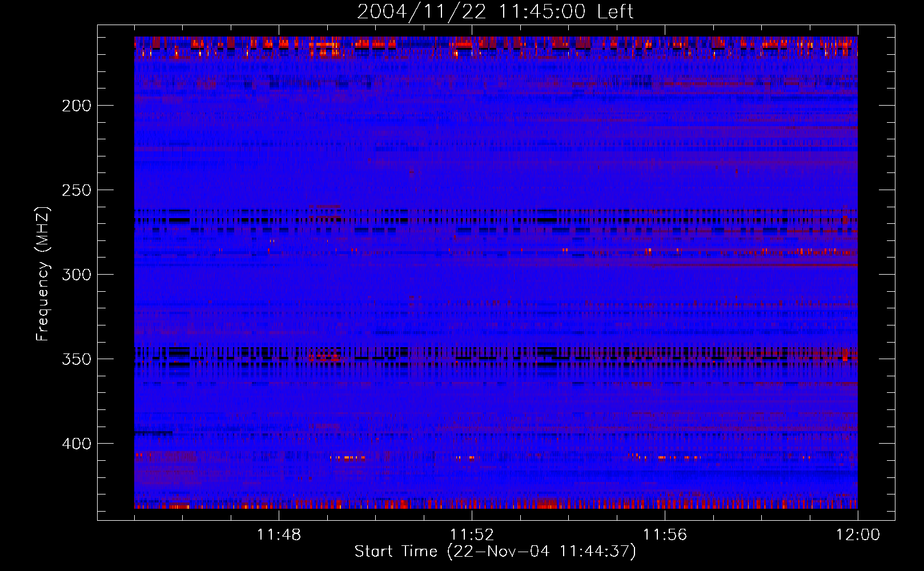Viewport: 924px width, 571px height.
Task: Click the 250 frequency tick label
Action: tap(77, 190)
